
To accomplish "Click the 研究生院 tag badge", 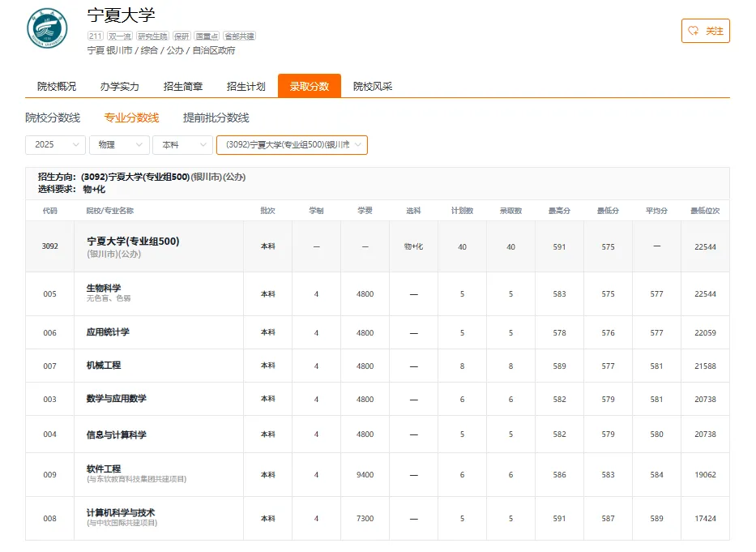I will 152,36.
